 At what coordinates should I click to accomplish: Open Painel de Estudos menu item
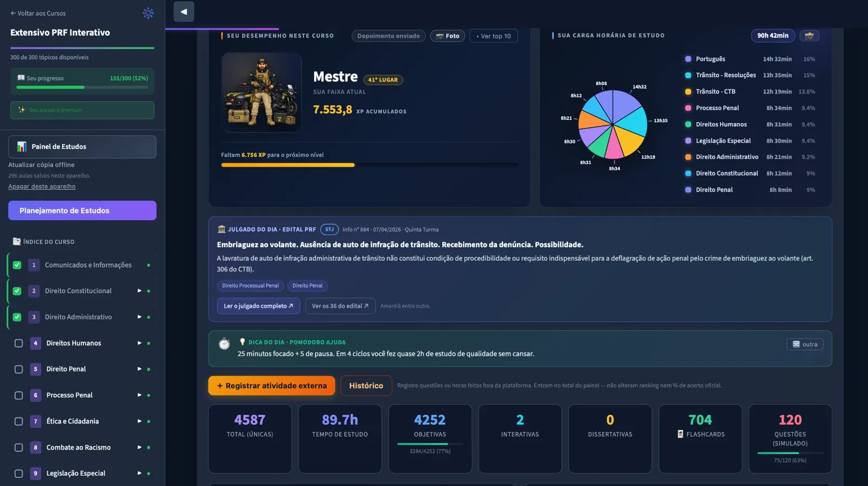(x=82, y=147)
